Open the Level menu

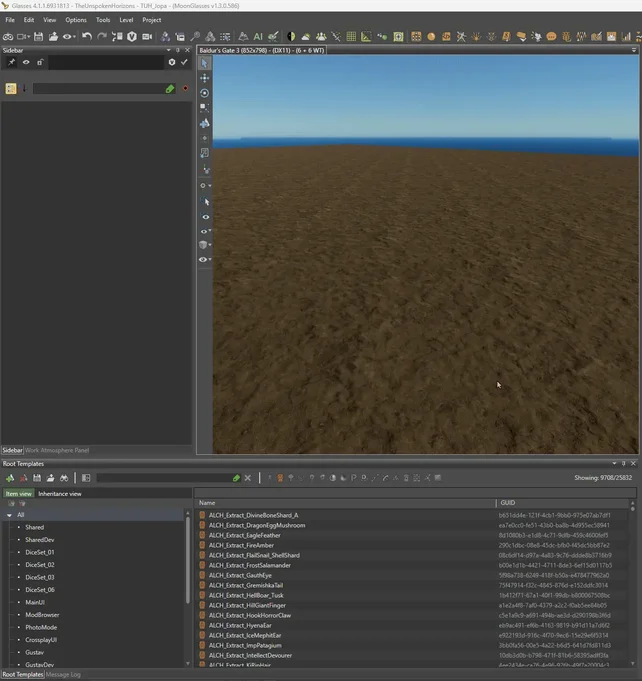[x=126, y=20]
